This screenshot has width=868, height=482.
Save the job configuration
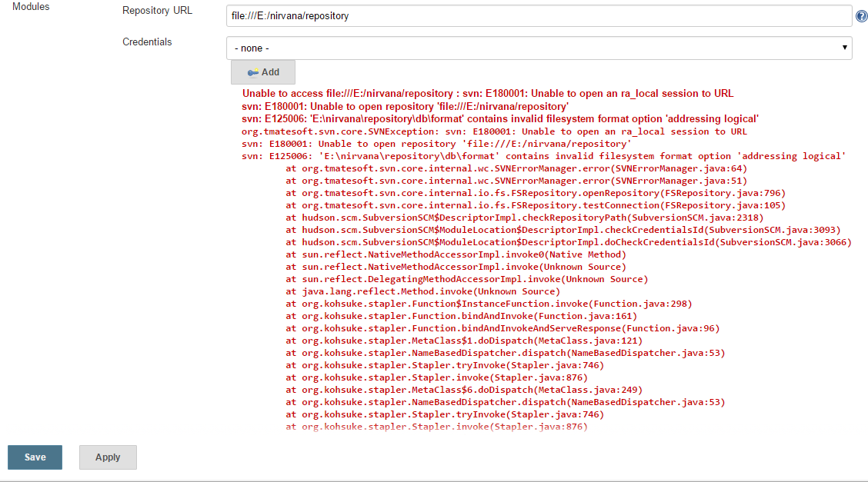[x=35, y=457]
